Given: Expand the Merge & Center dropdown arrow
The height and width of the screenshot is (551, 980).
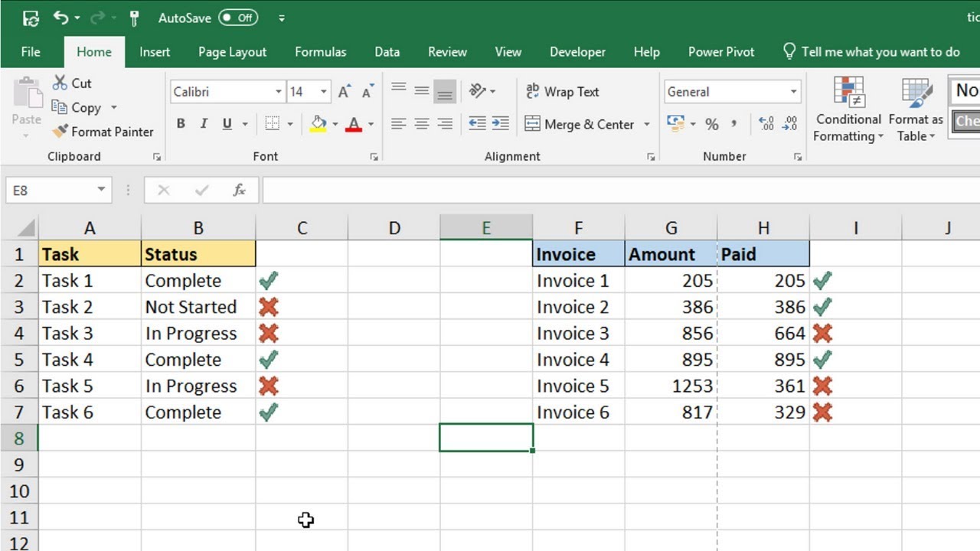Looking at the screenshot, I should [647, 124].
